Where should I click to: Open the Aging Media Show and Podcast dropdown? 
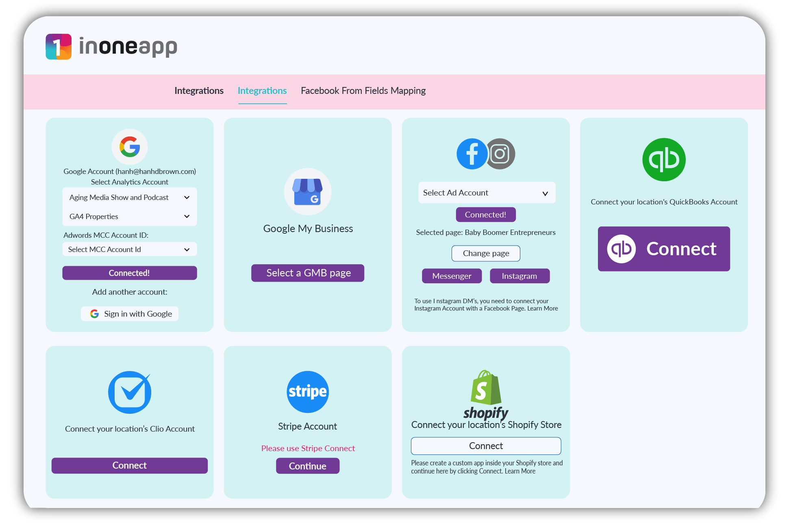pyautogui.click(x=130, y=198)
